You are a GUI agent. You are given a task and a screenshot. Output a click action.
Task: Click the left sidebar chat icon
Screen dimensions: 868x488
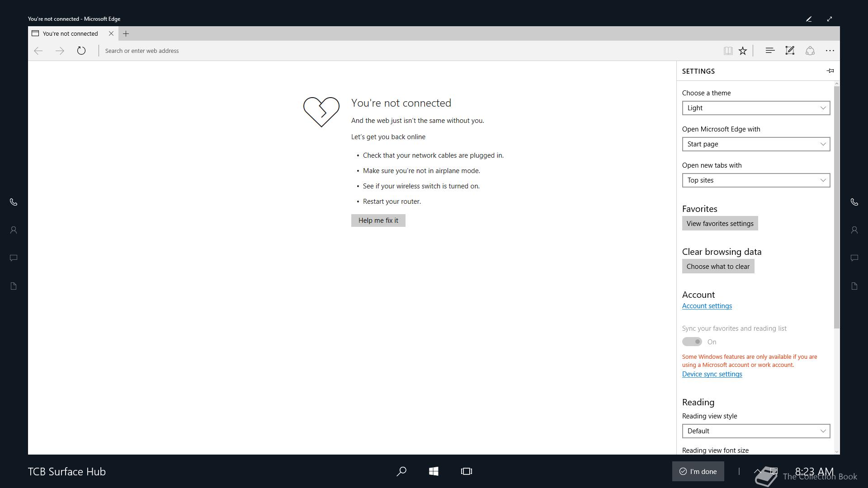click(14, 258)
